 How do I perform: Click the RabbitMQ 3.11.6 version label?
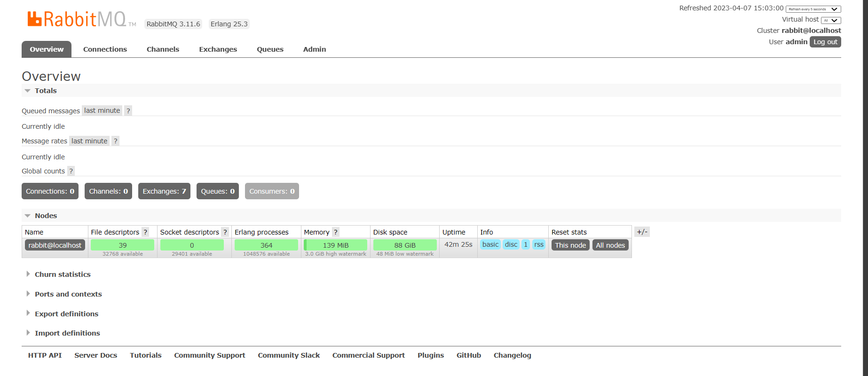174,24
